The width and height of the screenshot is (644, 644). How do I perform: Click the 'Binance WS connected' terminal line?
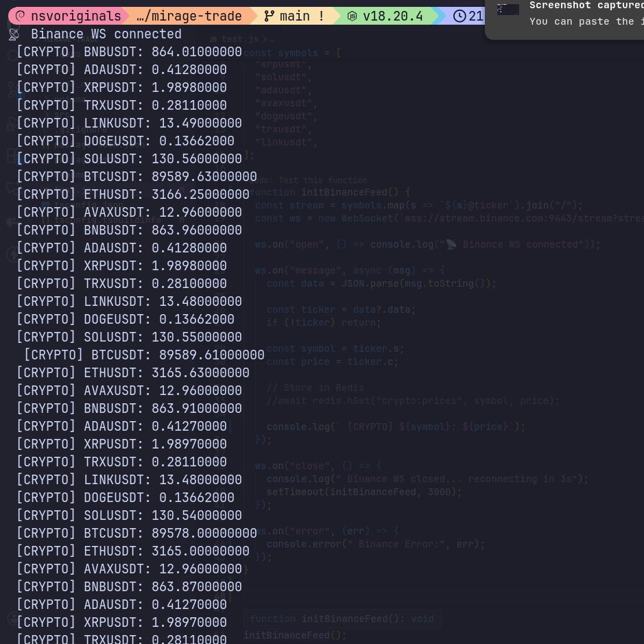106,34
